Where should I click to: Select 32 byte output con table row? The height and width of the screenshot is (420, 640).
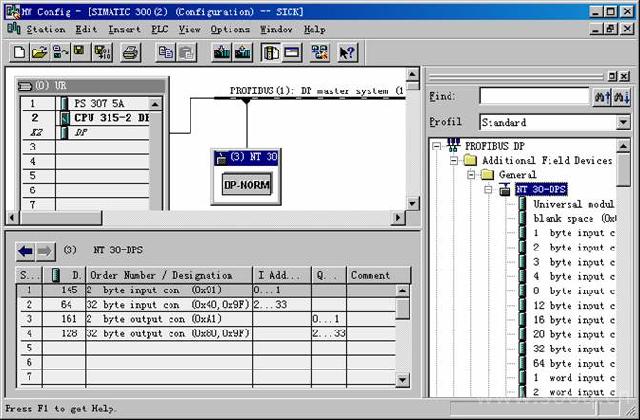[166, 334]
